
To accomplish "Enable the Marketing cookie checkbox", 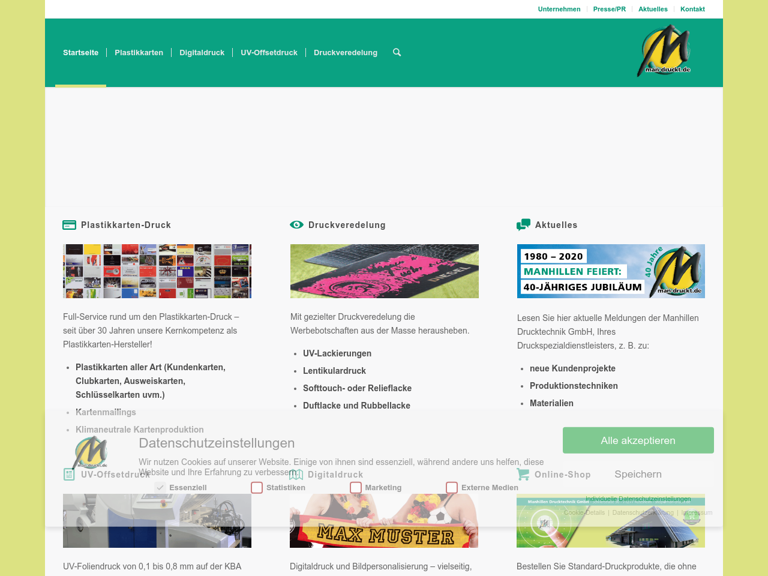I will pyautogui.click(x=355, y=488).
